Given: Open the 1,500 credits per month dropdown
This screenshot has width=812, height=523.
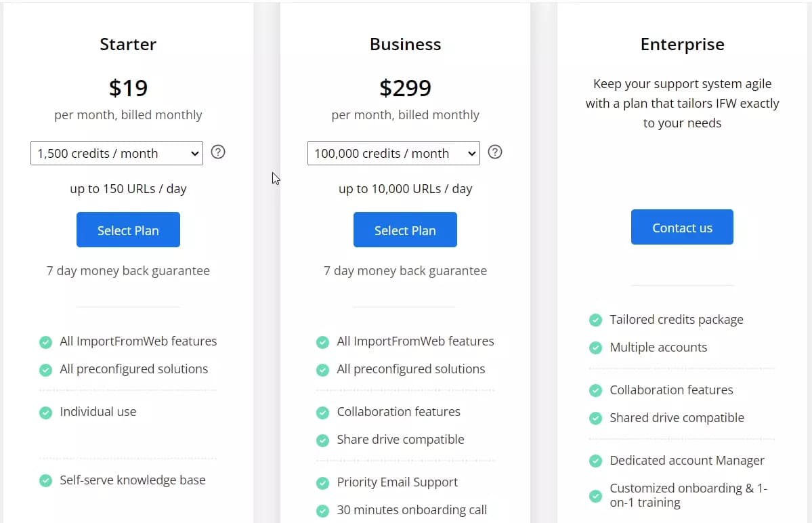Looking at the screenshot, I should [116, 153].
